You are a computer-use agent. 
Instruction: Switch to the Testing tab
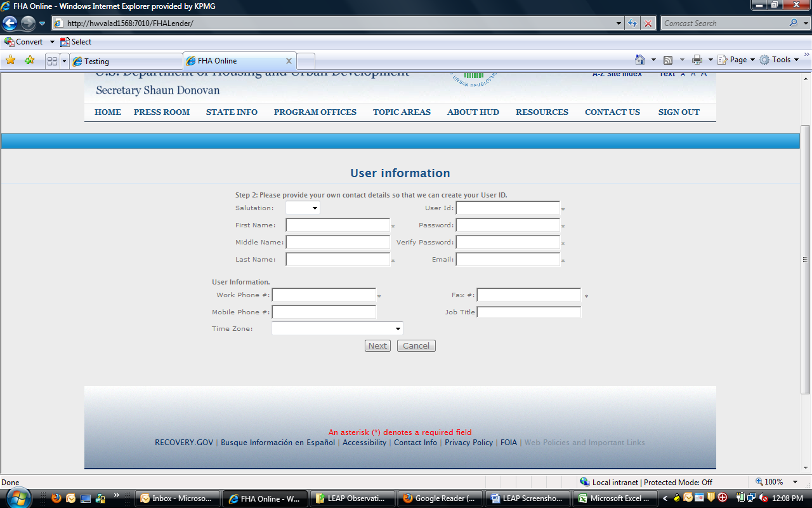pos(126,62)
